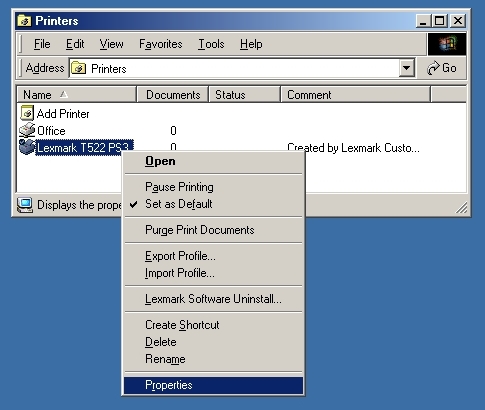Click the folder icon in Address bar
The height and width of the screenshot is (410, 485).
(x=79, y=68)
